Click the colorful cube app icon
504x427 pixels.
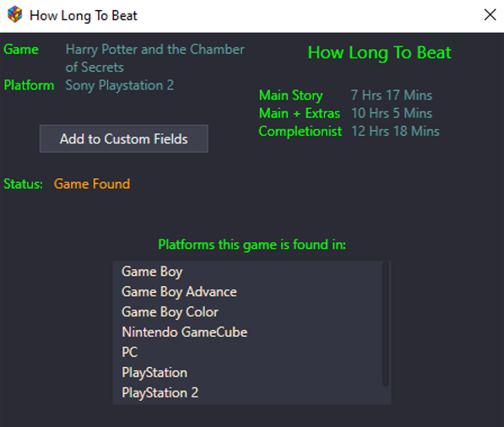pyautogui.click(x=15, y=15)
